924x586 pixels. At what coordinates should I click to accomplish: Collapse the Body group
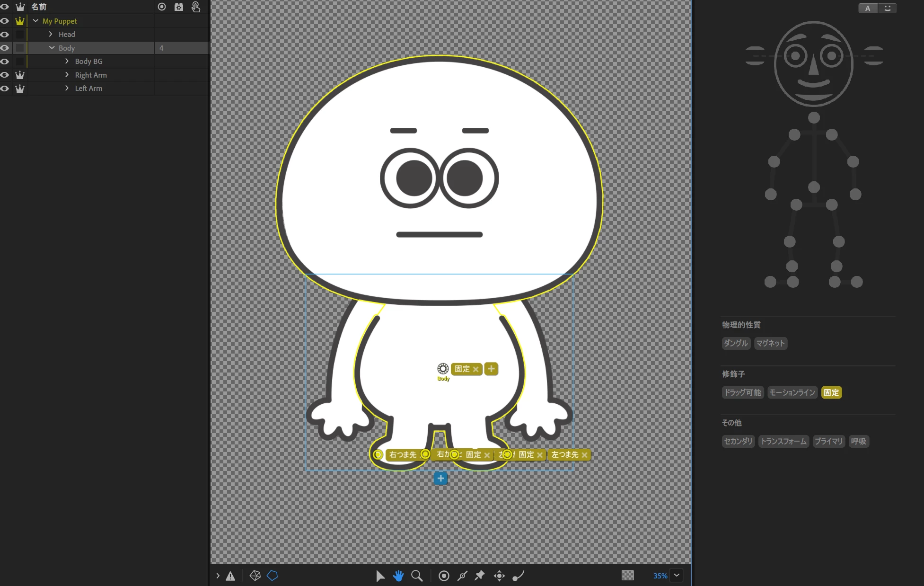tap(52, 48)
